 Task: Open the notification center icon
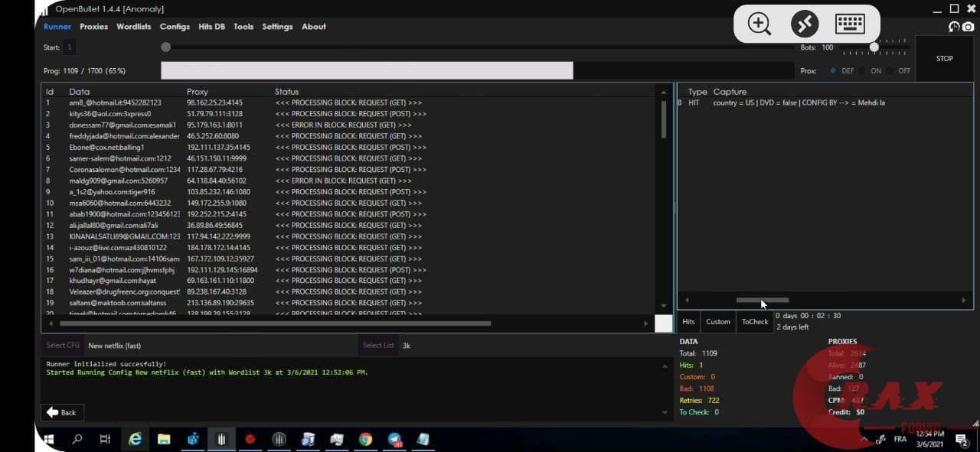tap(961, 439)
